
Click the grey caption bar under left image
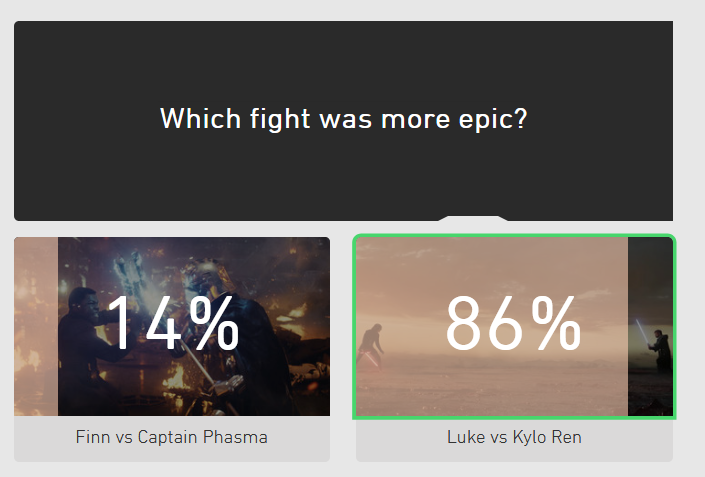(172, 438)
